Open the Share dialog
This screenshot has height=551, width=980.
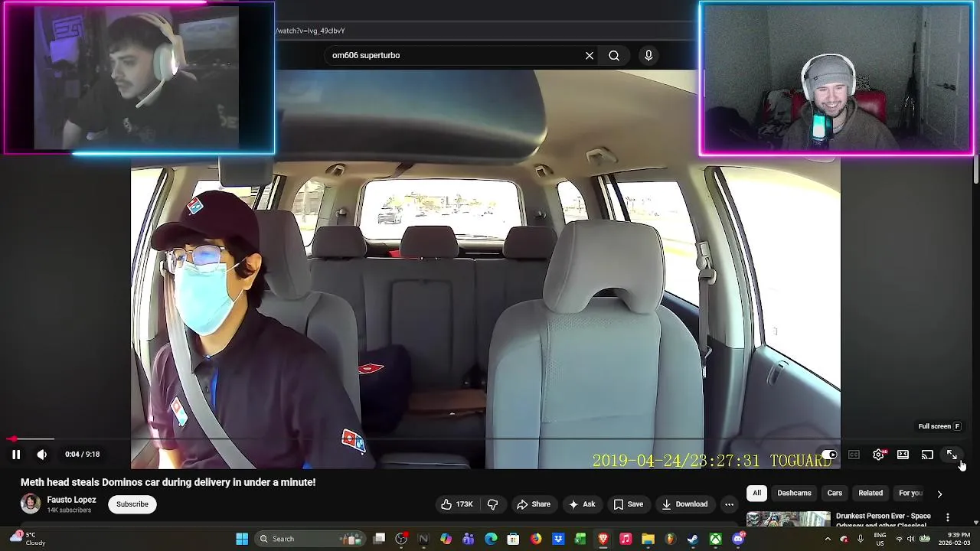click(534, 504)
